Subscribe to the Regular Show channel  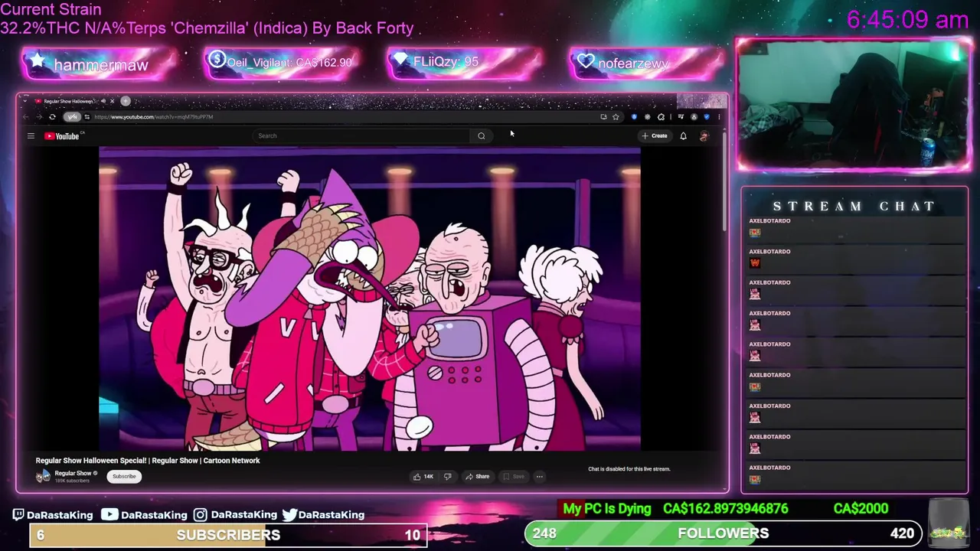tap(124, 477)
